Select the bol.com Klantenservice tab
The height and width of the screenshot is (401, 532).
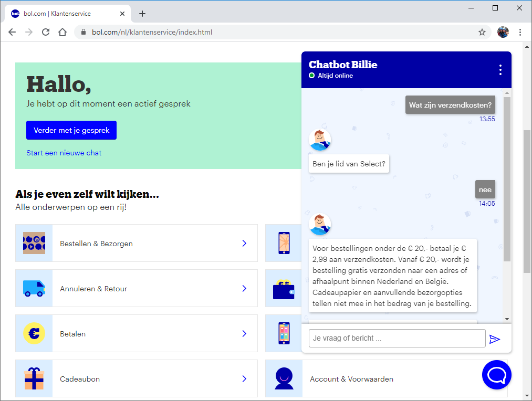[68, 14]
